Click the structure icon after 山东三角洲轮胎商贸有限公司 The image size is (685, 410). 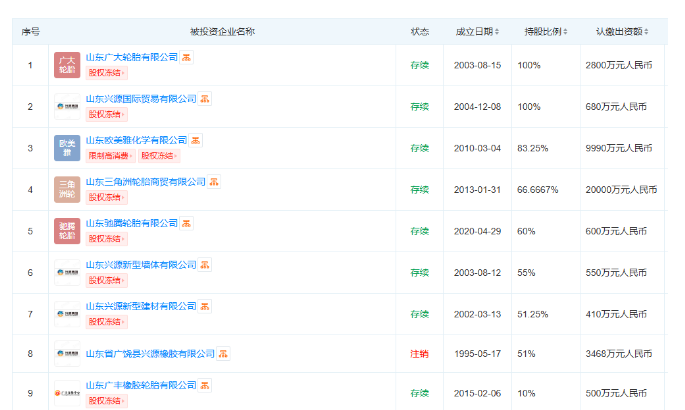pos(213,182)
